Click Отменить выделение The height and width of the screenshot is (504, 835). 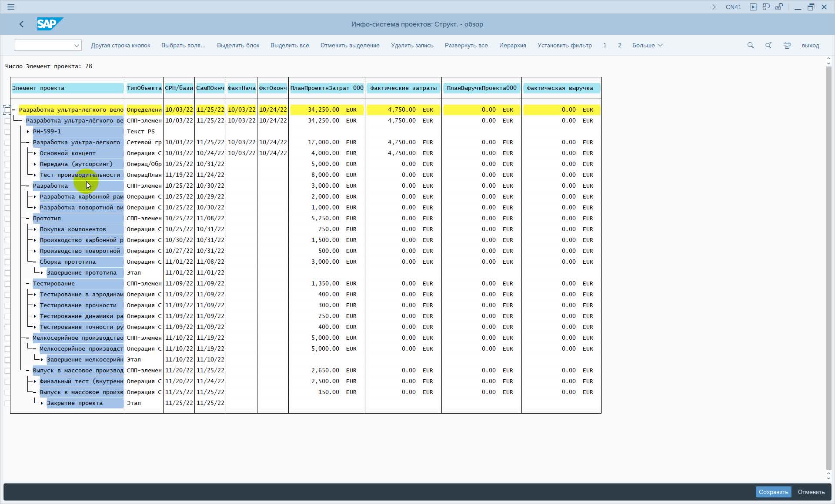coord(350,45)
